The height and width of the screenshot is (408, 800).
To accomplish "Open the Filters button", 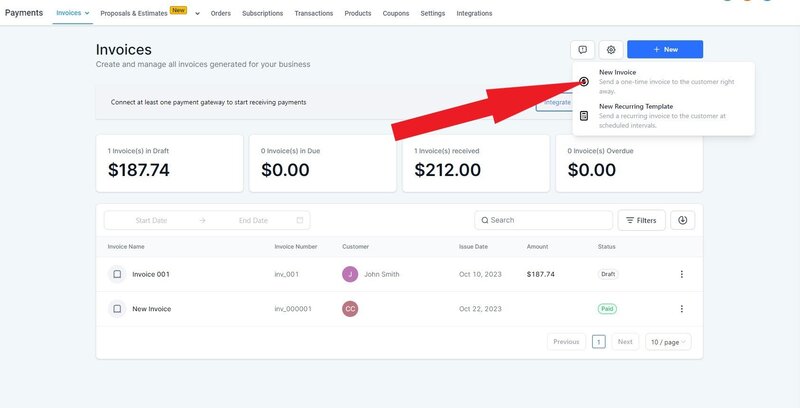I will [641, 220].
